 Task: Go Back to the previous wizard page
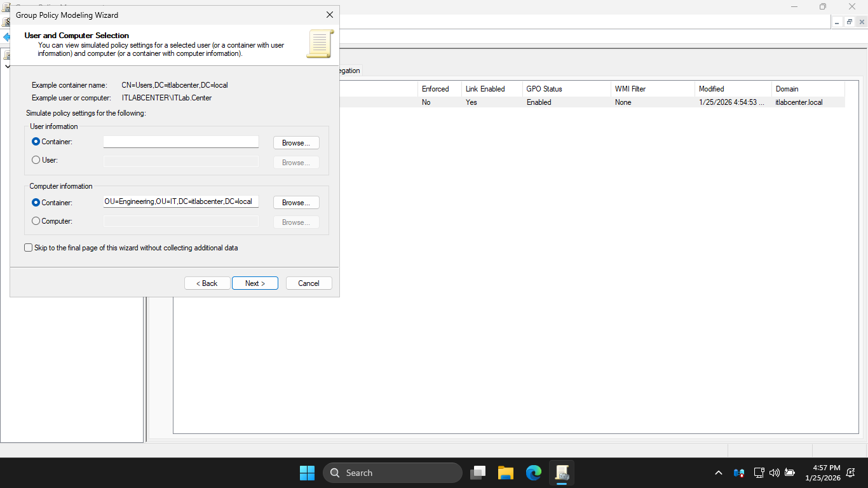(207, 283)
